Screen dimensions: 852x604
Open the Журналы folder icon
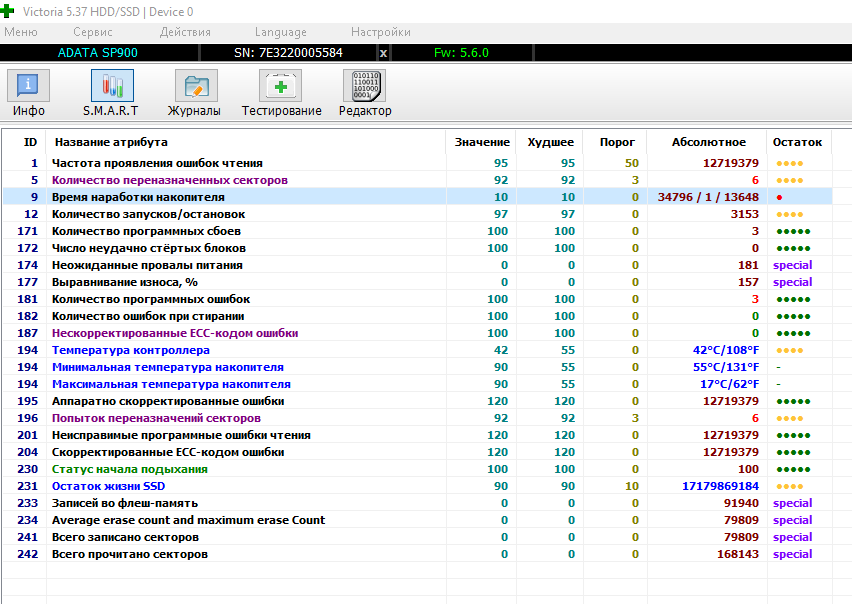pyautogui.click(x=194, y=87)
